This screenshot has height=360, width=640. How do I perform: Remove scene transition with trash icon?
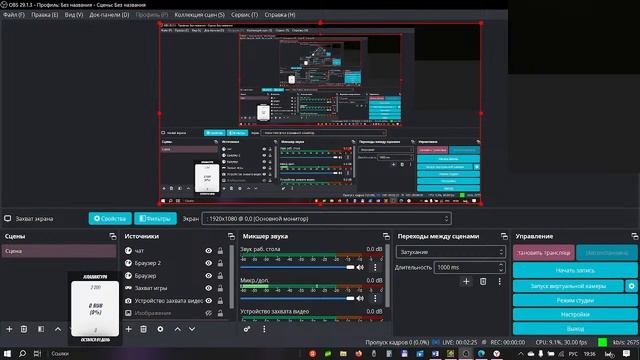click(x=483, y=282)
